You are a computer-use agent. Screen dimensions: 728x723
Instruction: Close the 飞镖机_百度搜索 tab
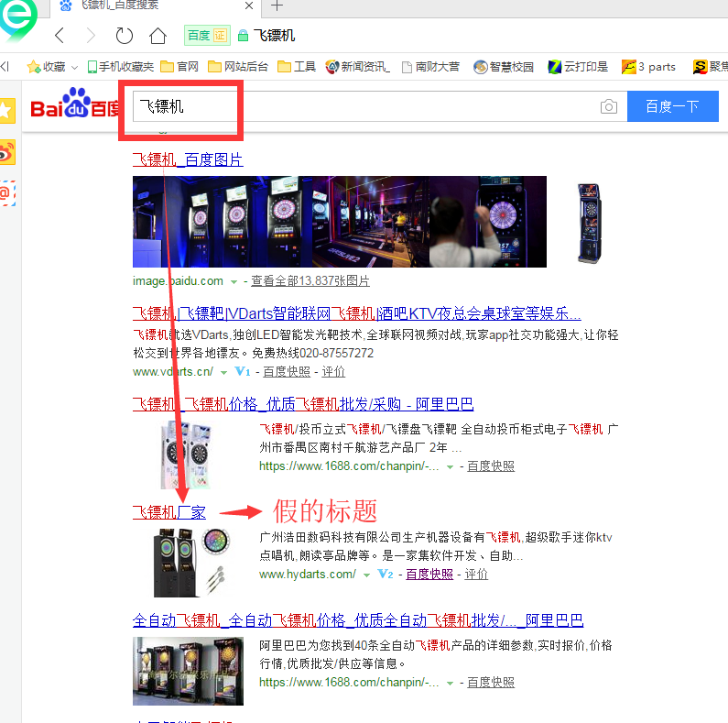tap(249, 5)
